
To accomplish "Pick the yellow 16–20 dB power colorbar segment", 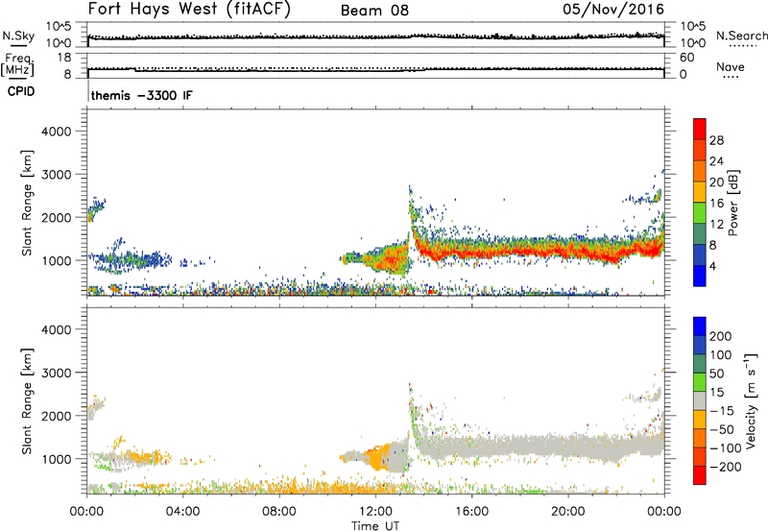I will tap(700, 192).
